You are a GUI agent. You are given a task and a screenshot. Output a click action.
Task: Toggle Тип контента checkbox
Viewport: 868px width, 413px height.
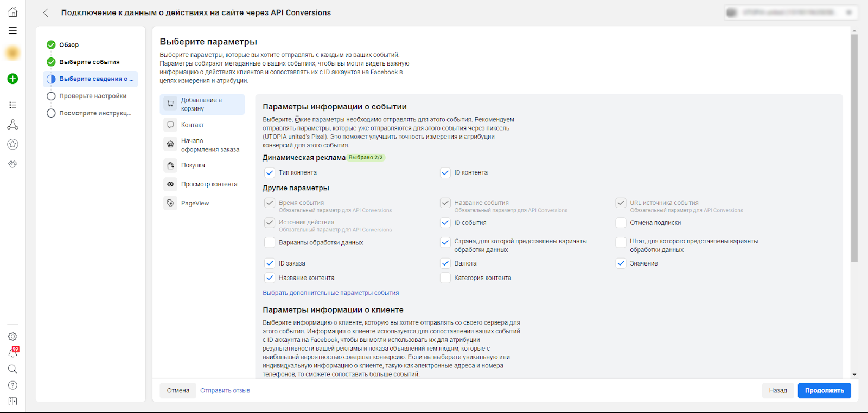click(x=270, y=173)
